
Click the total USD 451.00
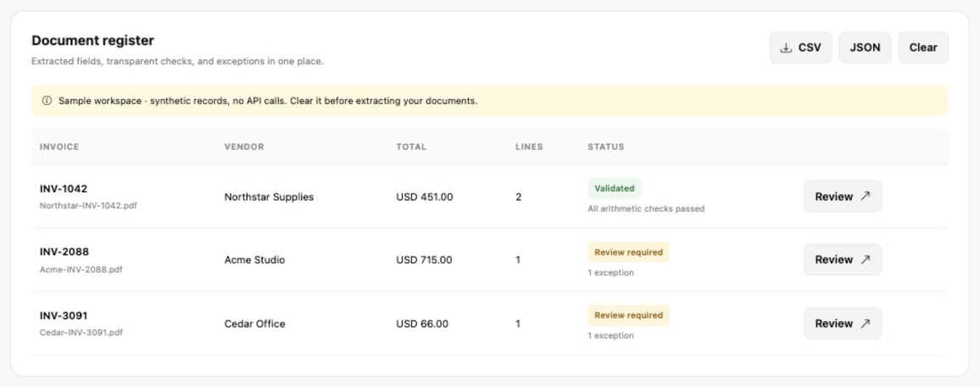(x=425, y=197)
